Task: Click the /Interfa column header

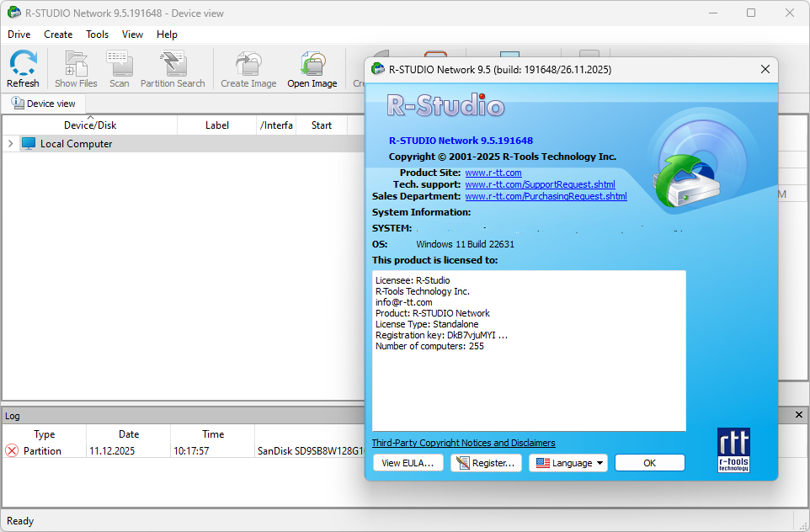Action: 276,125
